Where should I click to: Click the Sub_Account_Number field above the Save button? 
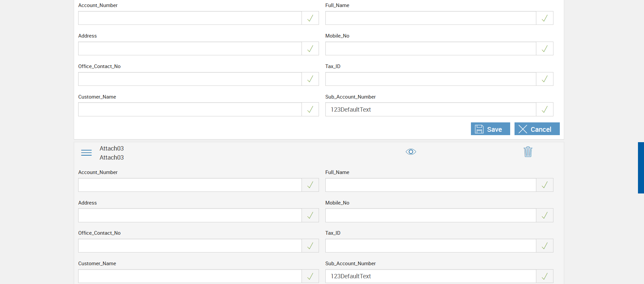pos(431,110)
